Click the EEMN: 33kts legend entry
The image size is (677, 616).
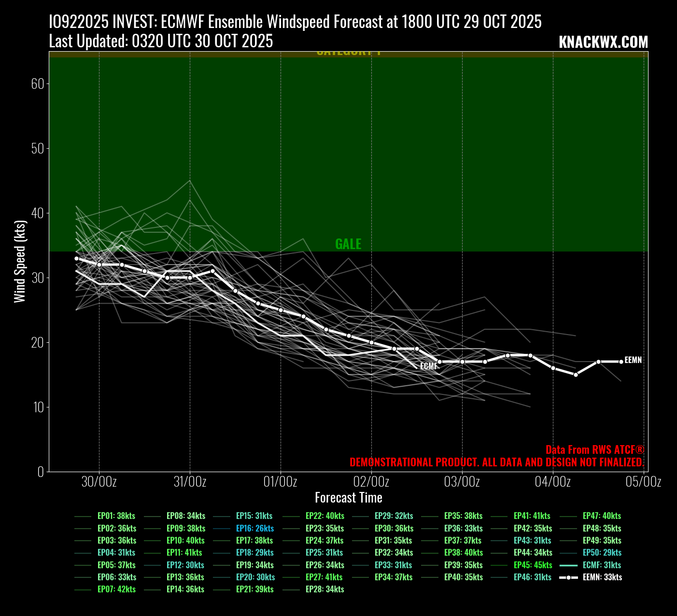(602, 577)
